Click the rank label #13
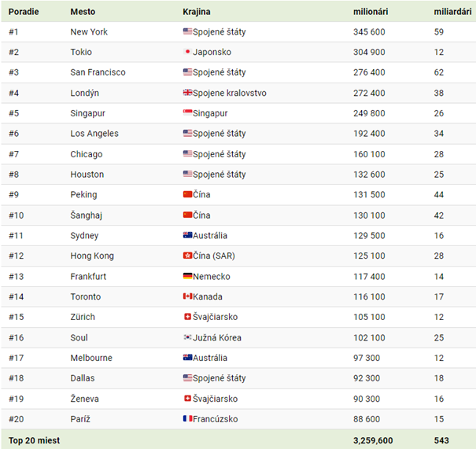 click(x=16, y=277)
